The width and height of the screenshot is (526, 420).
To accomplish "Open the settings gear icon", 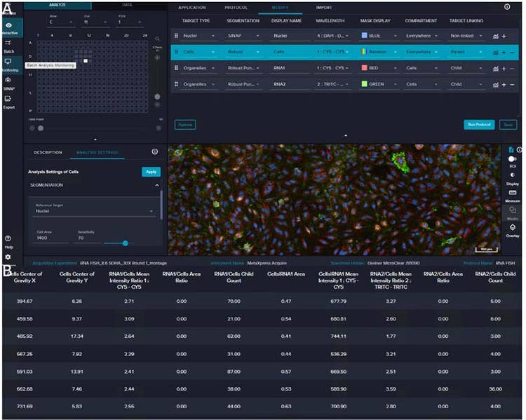I will click(x=8, y=257).
